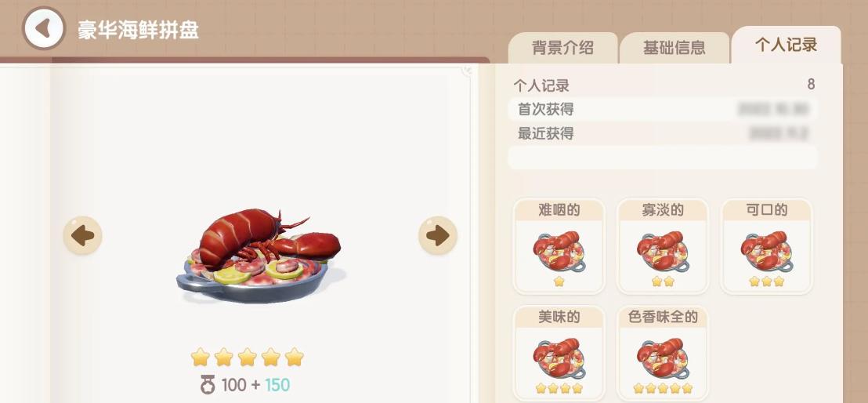868x403 pixels.
Task: Show the next dish with right arrow
Action: (438, 235)
